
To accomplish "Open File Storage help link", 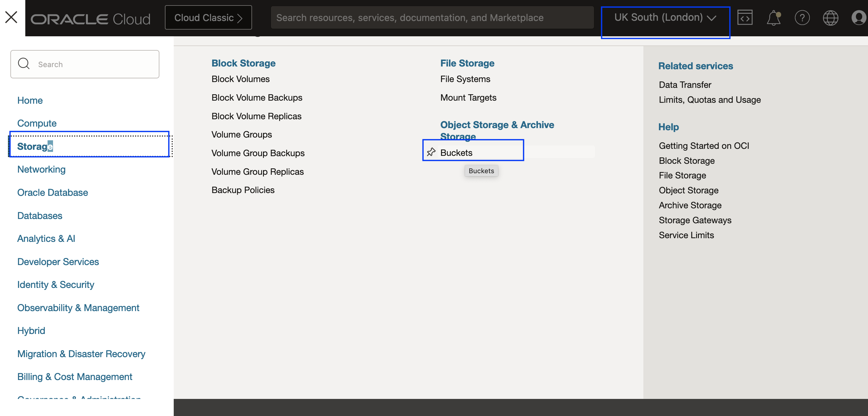I will point(682,175).
